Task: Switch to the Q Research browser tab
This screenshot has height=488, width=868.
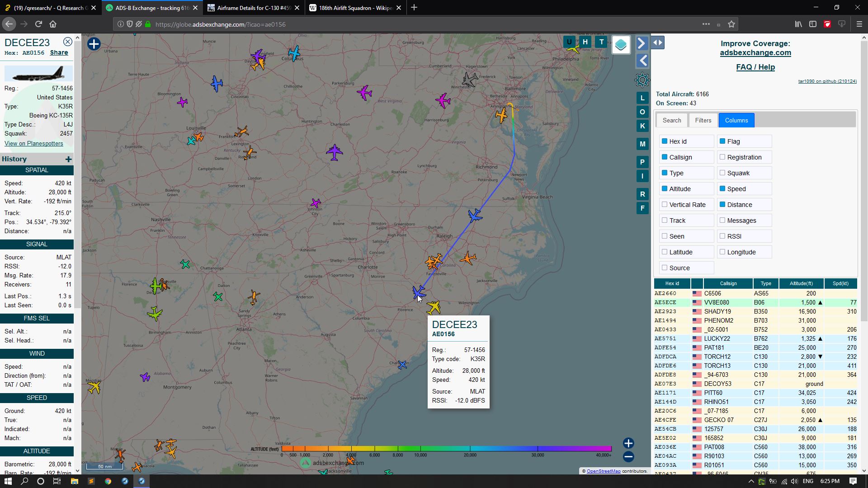Action: [50, 8]
